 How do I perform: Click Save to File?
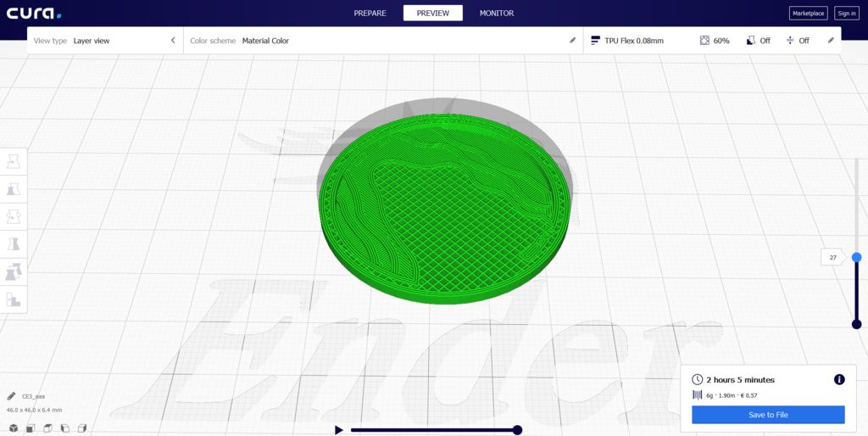pos(768,415)
